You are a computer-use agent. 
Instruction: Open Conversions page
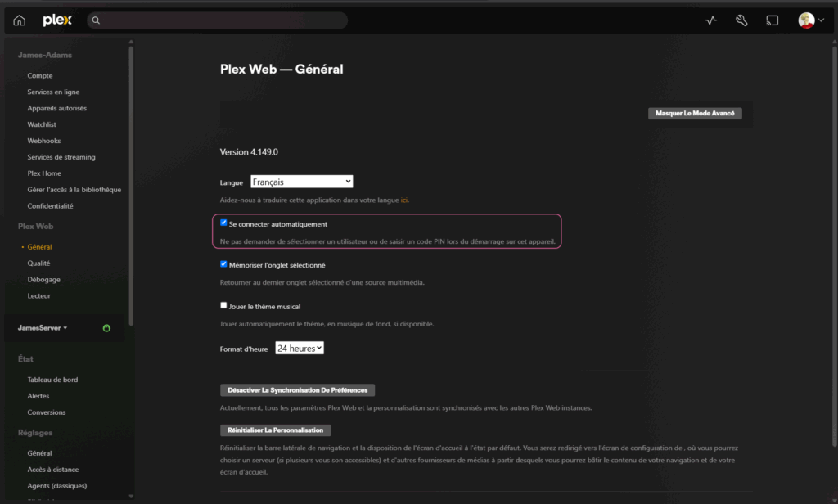(47, 412)
